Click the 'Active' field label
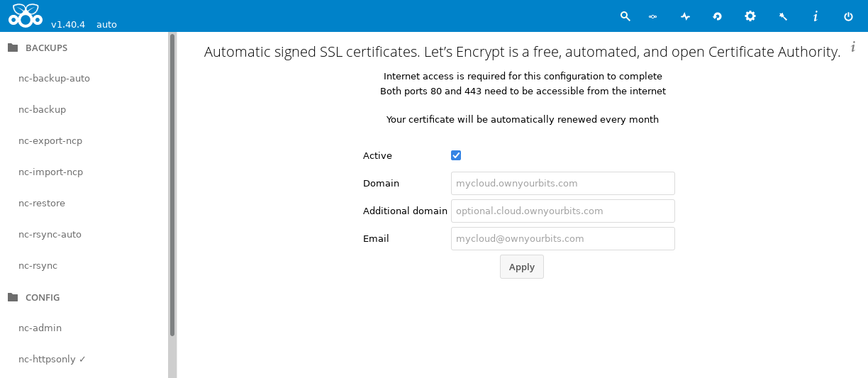868x378 pixels. pyautogui.click(x=377, y=155)
